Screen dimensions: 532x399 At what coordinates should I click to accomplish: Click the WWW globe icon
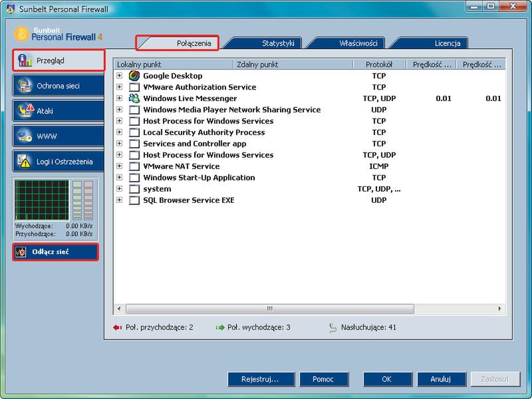click(x=25, y=136)
